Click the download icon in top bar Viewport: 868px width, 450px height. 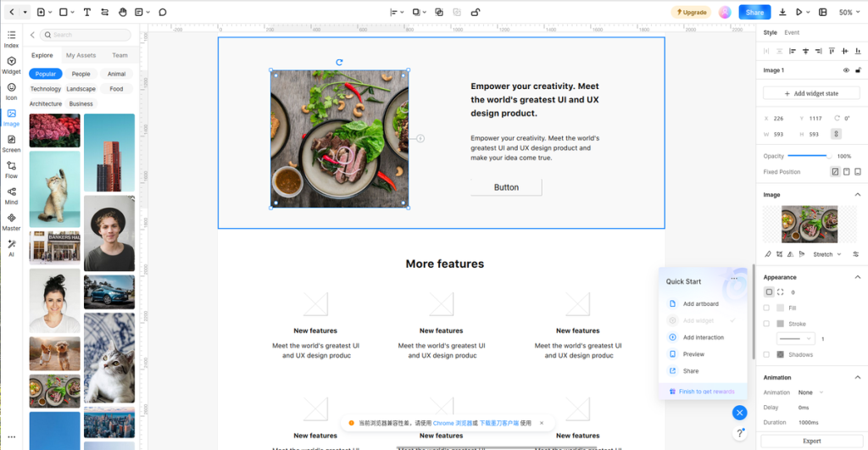[782, 12]
